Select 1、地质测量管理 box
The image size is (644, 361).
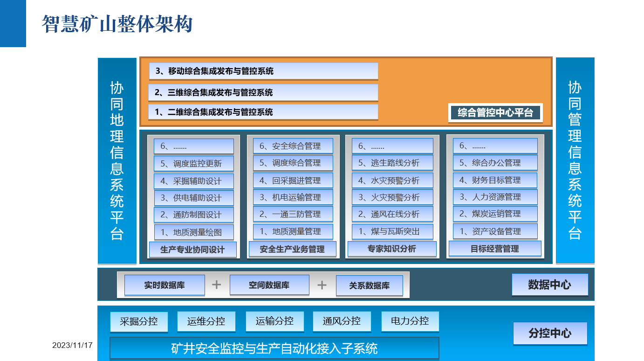pyautogui.click(x=293, y=232)
